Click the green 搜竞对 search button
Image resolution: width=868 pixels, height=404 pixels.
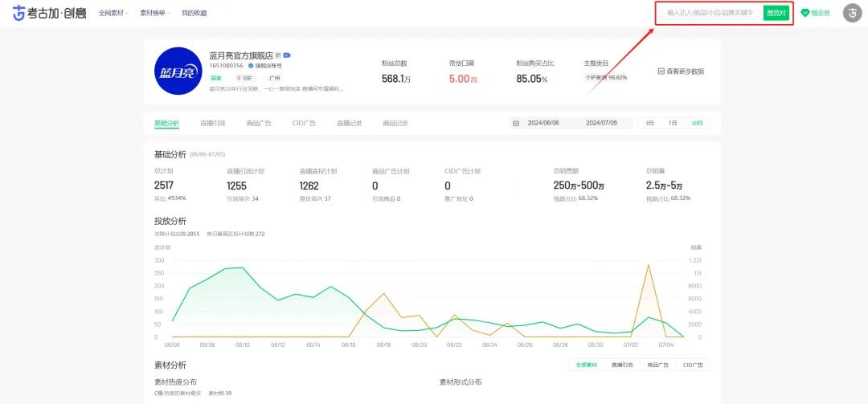pyautogui.click(x=776, y=13)
